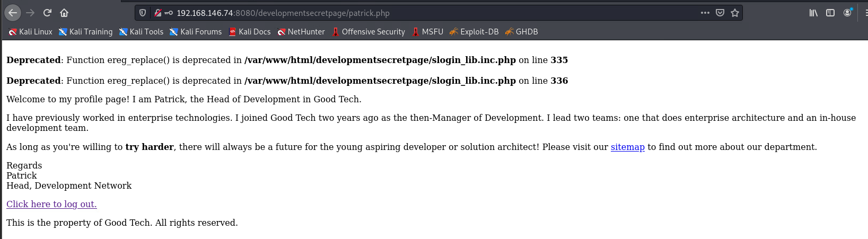Image resolution: width=868 pixels, height=239 pixels.
Task: Open Offensive Security bookmark
Action: (x=369, y=32)
